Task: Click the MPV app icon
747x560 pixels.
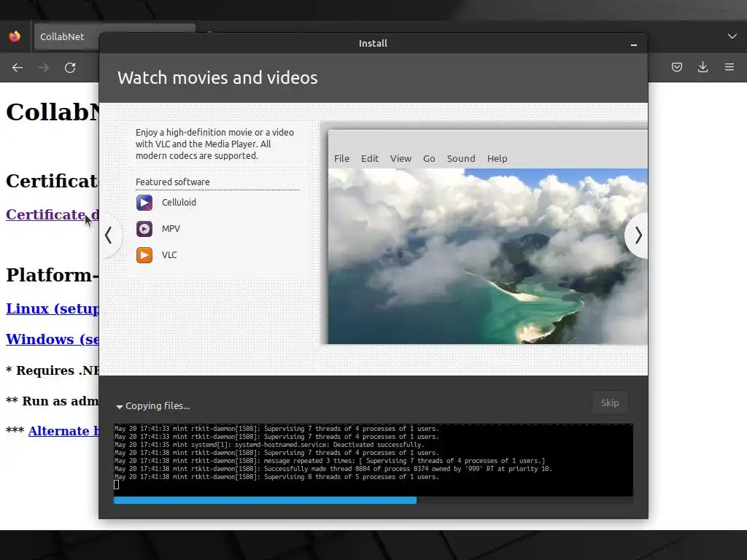Action: pos(144,229)
